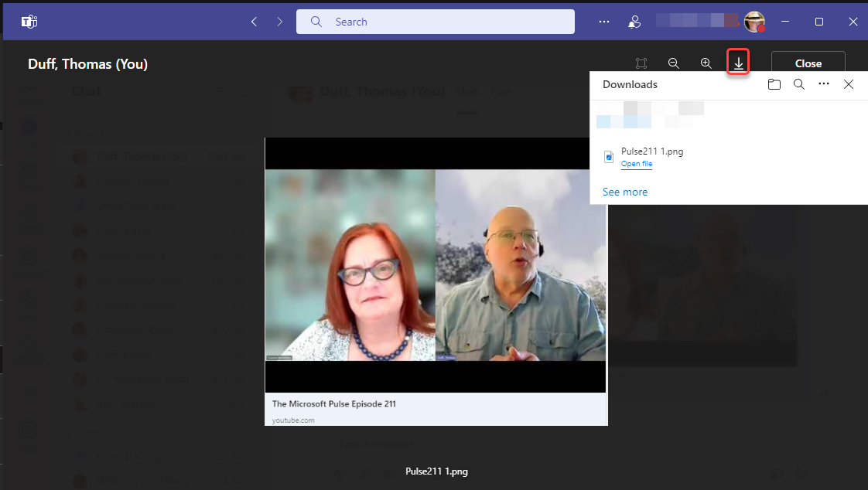Click the Teams logo in the title bar
The image size is (868, 490).
coord(29,21)
